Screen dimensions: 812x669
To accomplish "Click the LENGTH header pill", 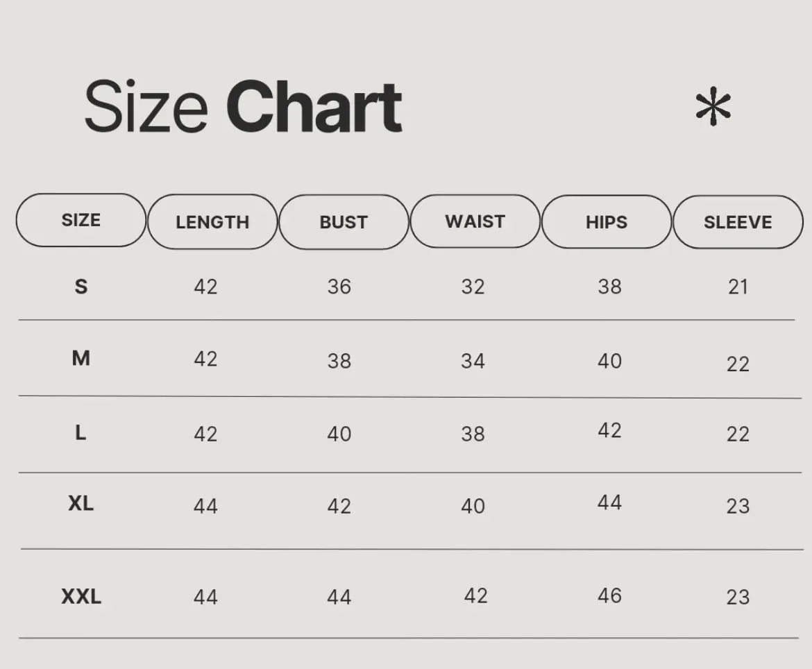I will [212, 222].
